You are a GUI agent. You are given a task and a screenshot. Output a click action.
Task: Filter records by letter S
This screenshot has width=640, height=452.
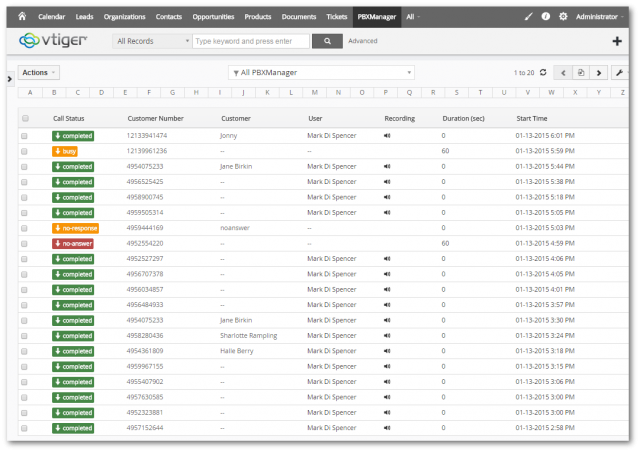(457, 93)
